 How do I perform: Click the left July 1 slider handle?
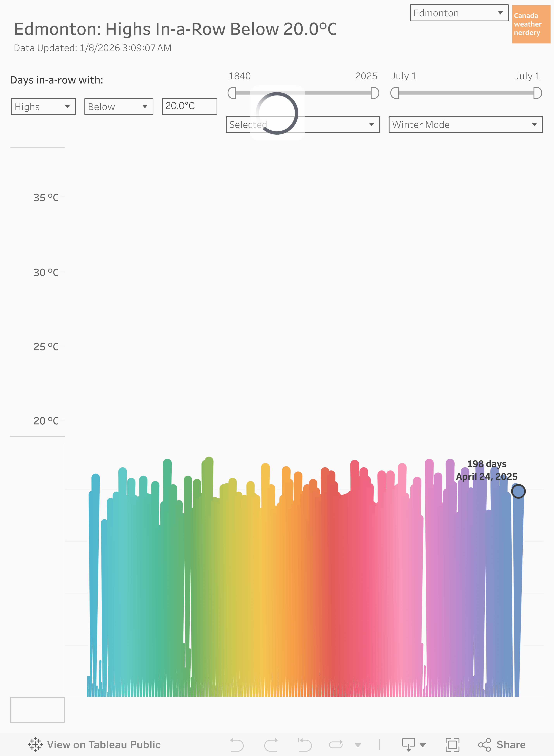coord(395,93)
